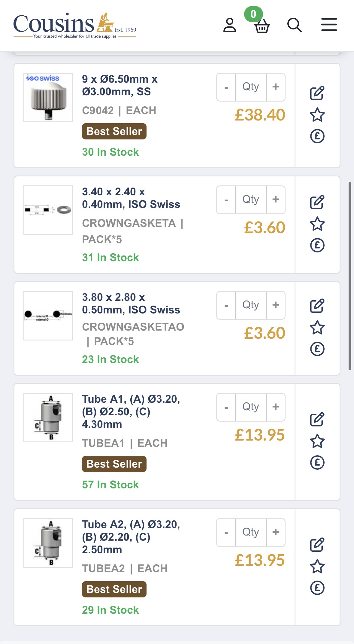Star the Tube A1 product

click(317, 441)
